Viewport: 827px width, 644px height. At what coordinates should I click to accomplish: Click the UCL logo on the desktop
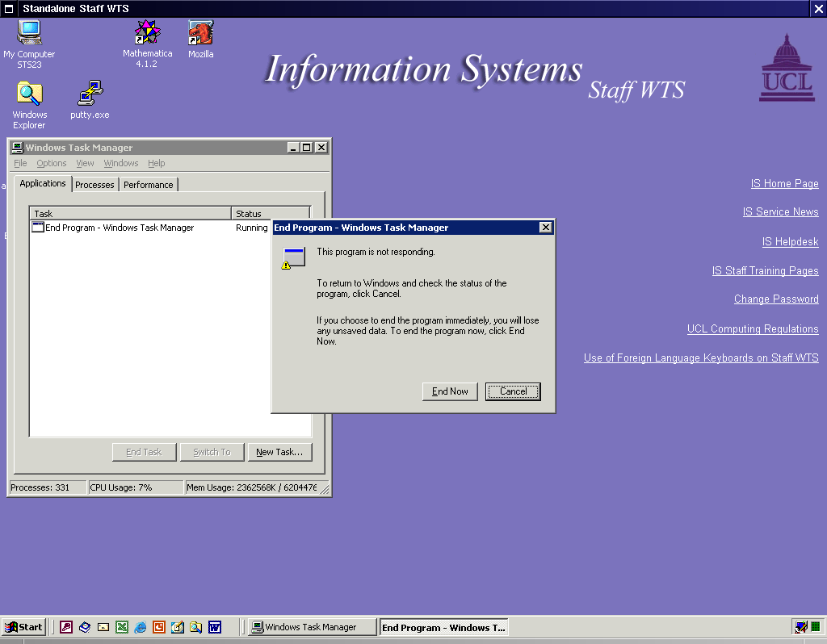coord(787,68)
